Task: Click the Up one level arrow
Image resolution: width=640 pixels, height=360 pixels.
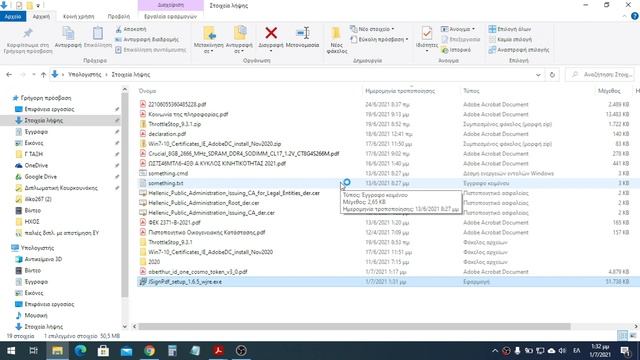Action: (43, 75)
